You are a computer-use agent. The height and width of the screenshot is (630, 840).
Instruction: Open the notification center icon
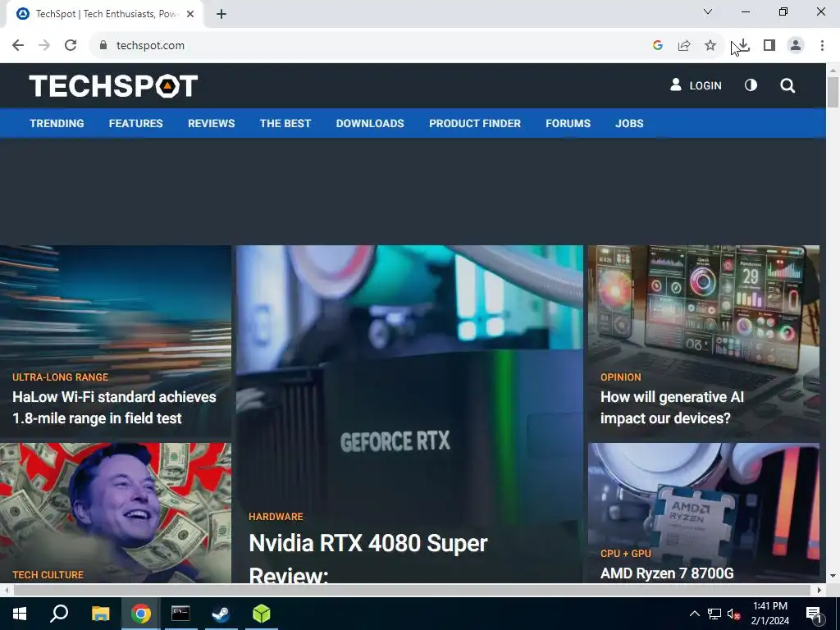pos(814,614)
